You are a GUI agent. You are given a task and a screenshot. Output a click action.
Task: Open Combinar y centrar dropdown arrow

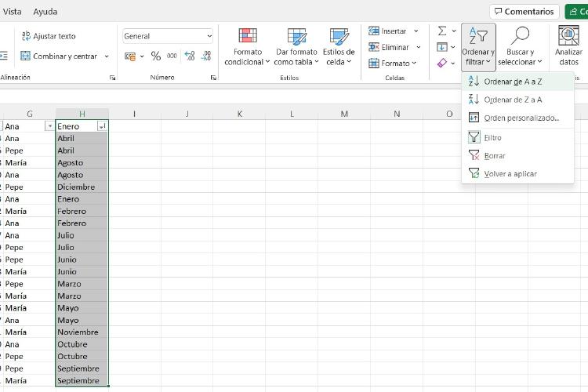(107, 56)
